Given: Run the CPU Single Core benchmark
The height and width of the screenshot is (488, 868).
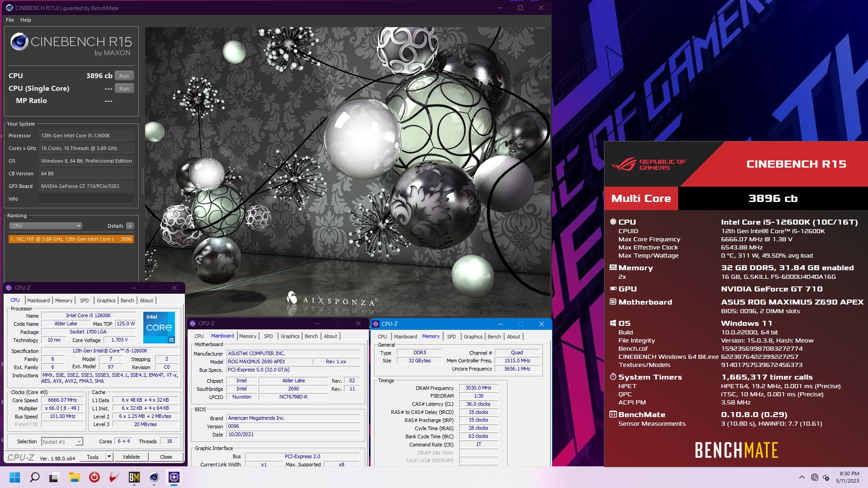Looking at the screenshot, I should pyautogui.click(x=124, y=89).
